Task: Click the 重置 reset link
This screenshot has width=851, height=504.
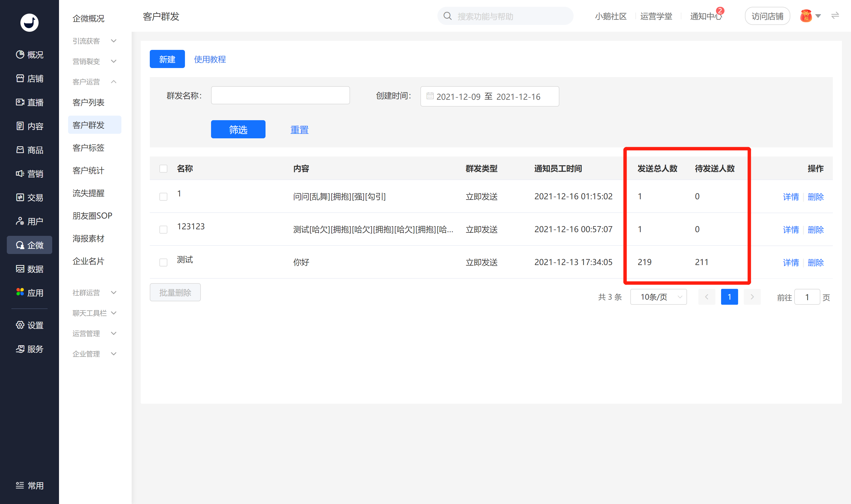Action: pos(300,130)
